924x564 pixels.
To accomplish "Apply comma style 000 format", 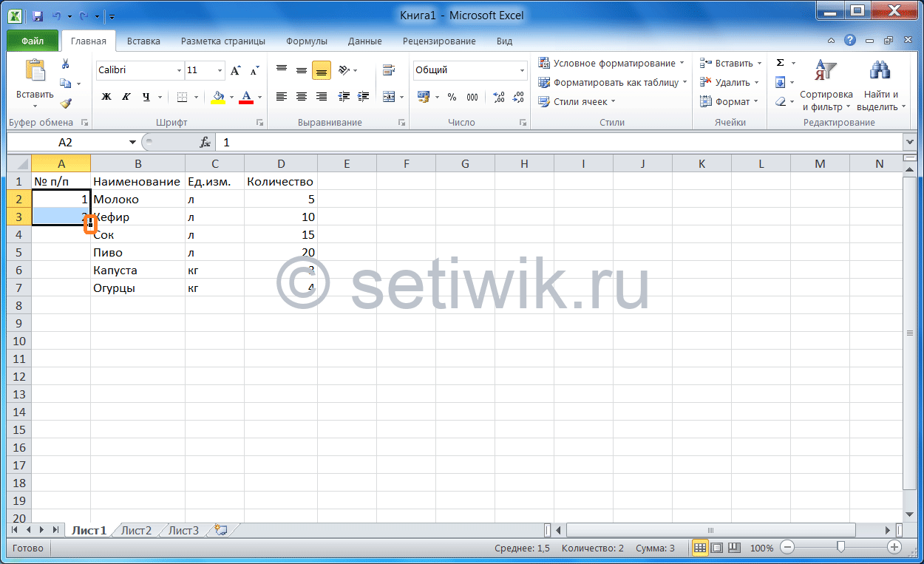I will (x=472, y=97).
